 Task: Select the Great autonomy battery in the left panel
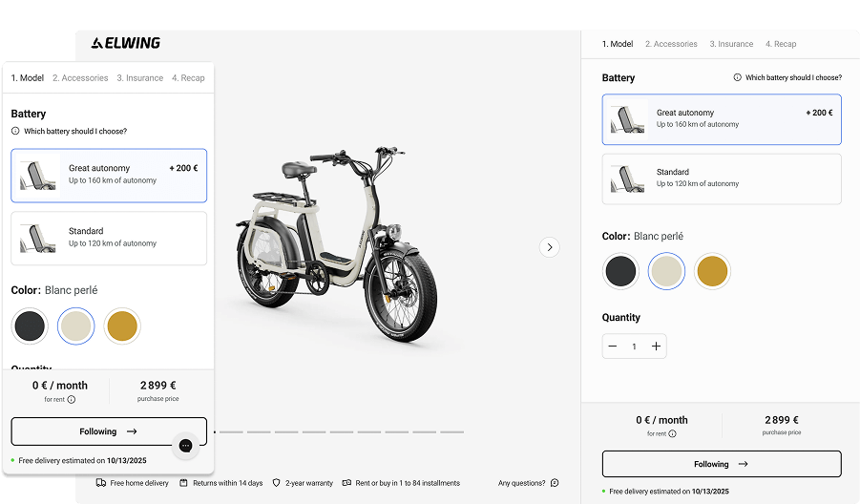coord(109,175)
